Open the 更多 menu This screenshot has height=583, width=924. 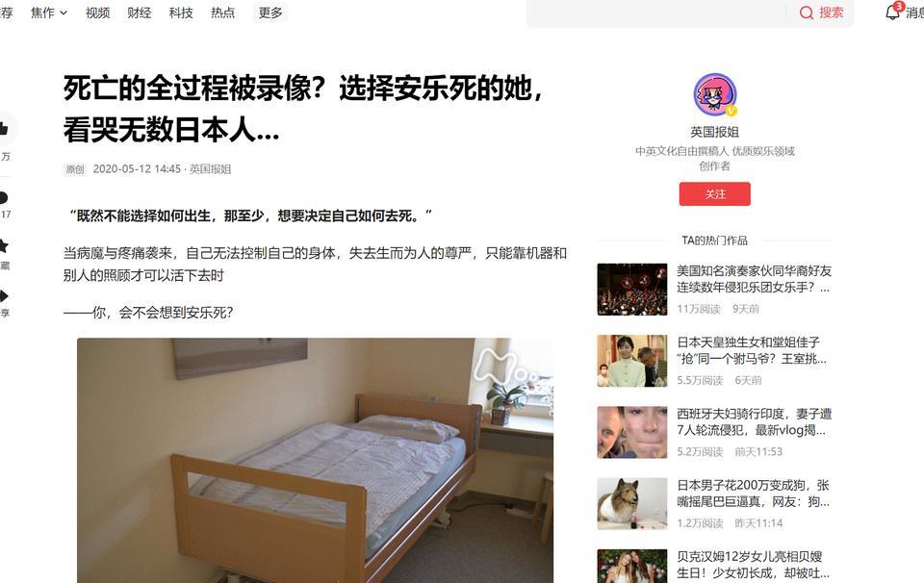270,13
